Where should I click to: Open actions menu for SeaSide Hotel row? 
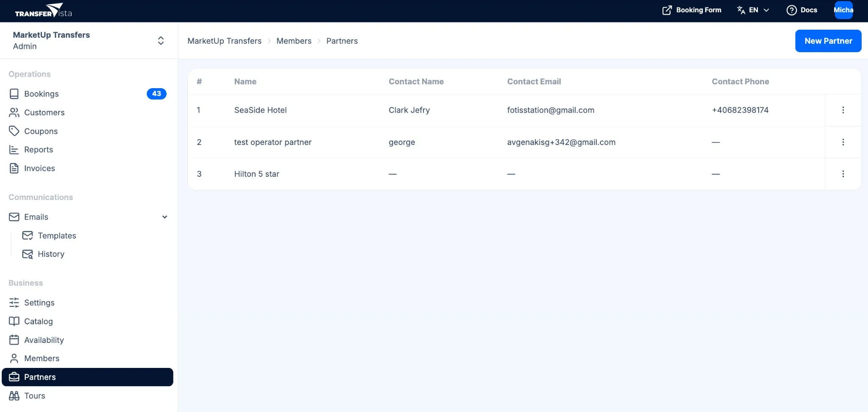pyautogui.click(x=843, y=110)
